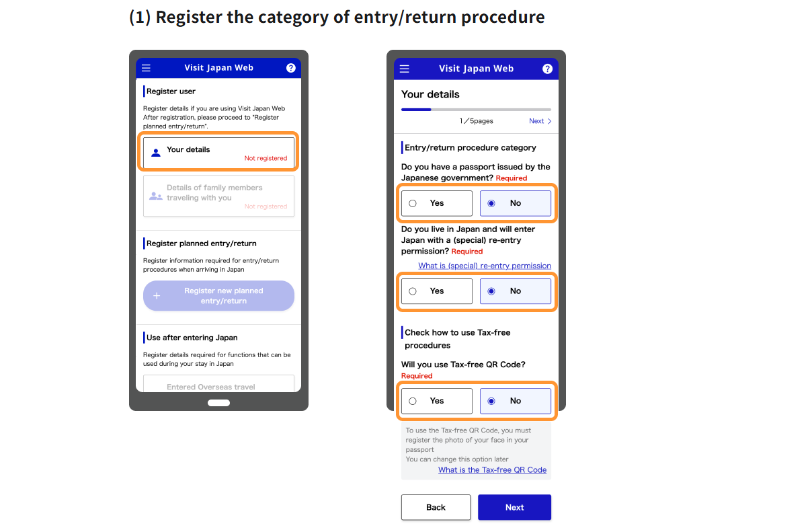Select Yes for re-entry permission question

(x=436, y=291)
